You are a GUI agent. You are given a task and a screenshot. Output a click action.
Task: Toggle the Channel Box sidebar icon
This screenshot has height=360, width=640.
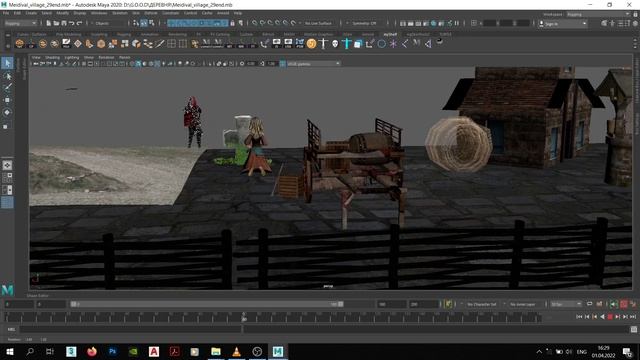635,23
